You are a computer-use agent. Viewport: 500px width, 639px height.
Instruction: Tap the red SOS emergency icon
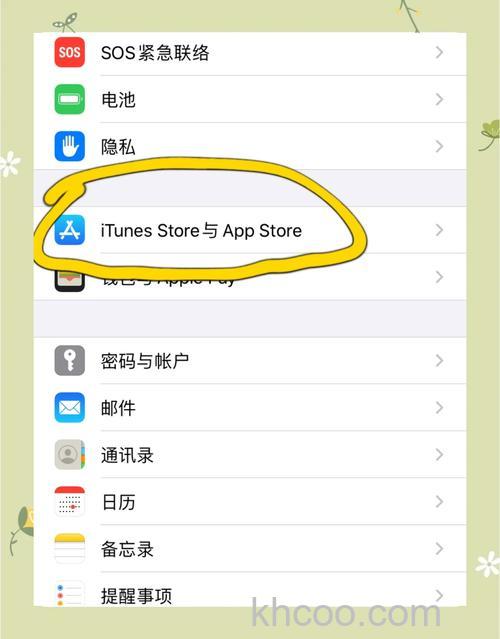click(70, 52)
